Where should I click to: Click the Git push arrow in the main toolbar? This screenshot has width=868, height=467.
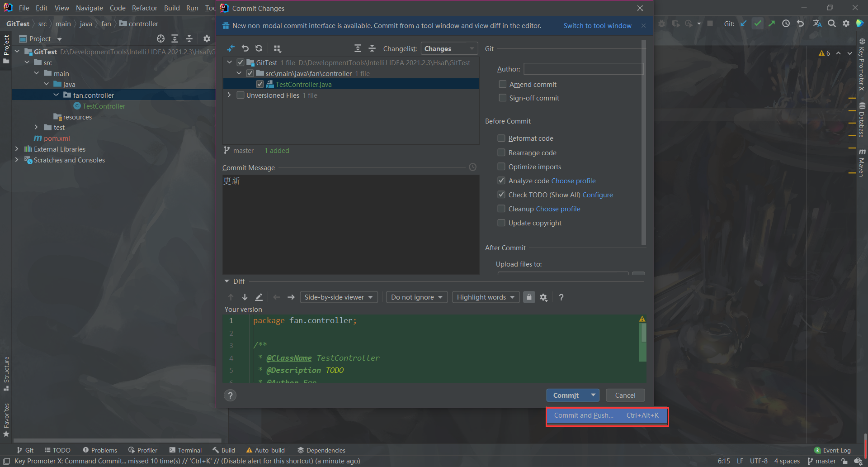coord(772,24)
